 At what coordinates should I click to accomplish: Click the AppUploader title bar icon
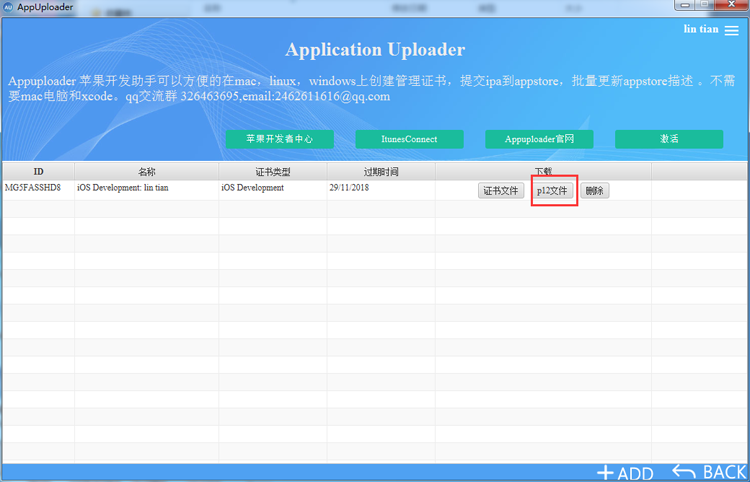tap(8, 7)
